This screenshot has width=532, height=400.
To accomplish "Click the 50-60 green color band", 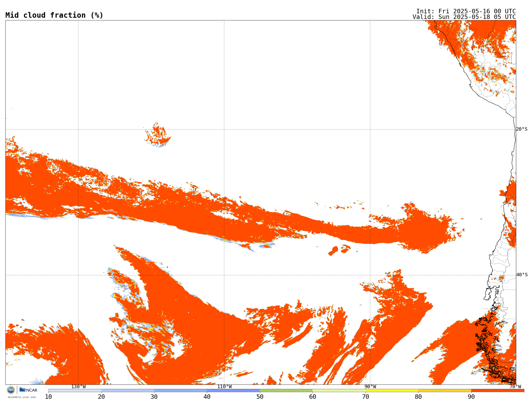I will 286,391.
